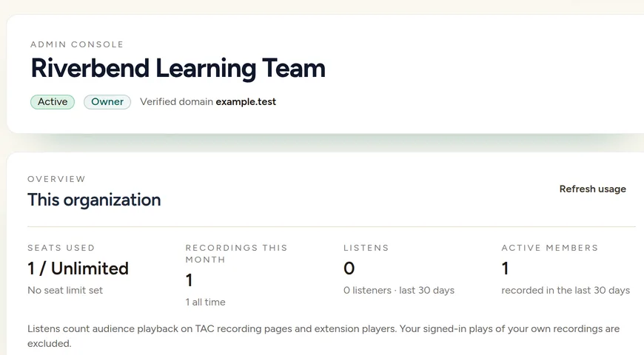
Task: Click the RECORDINGS THIS MONTH label
Action: click(x=236, y=254)
